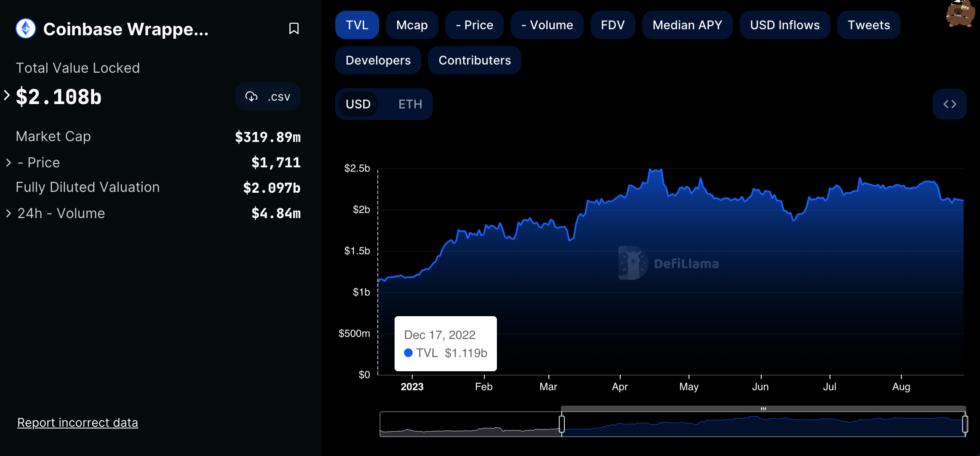Click the Market Cap value $319.89m
The image size is (980, 456).
coord(268,137)
